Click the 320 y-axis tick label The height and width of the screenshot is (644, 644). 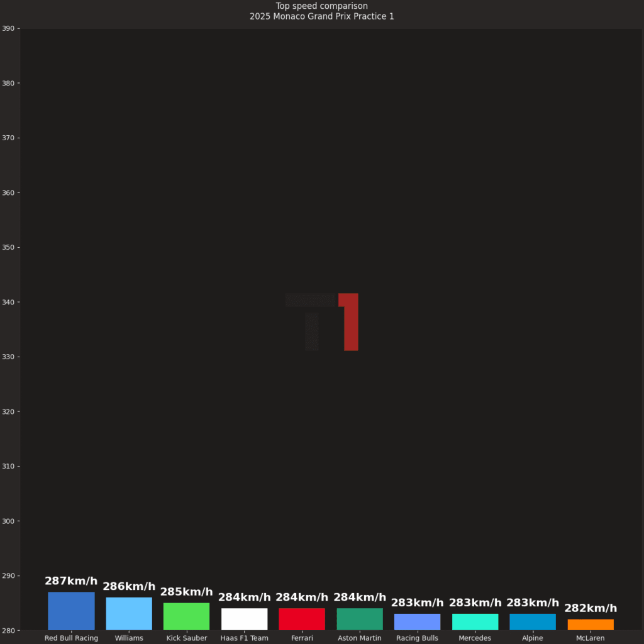pyautogui.click(x=8, y=411)
